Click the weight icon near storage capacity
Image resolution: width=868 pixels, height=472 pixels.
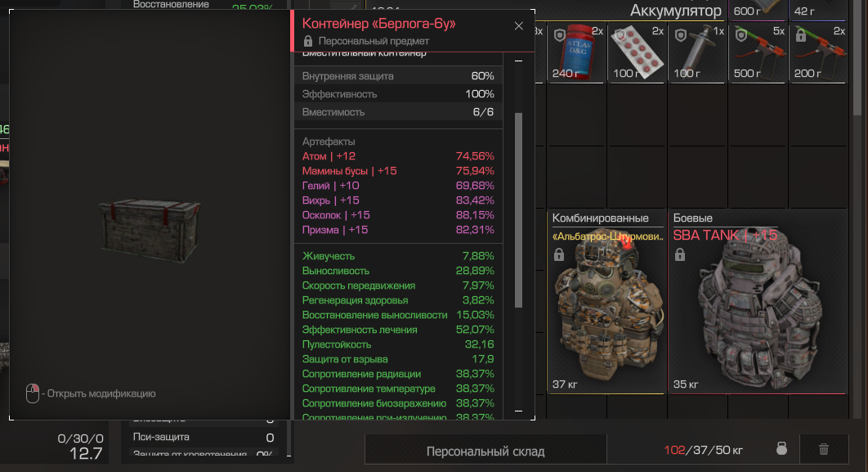(x=781, y=449)
